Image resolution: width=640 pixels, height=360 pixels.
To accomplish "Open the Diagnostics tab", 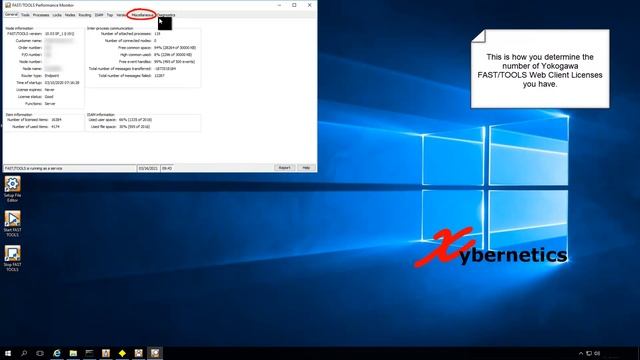I will (166, 15).
